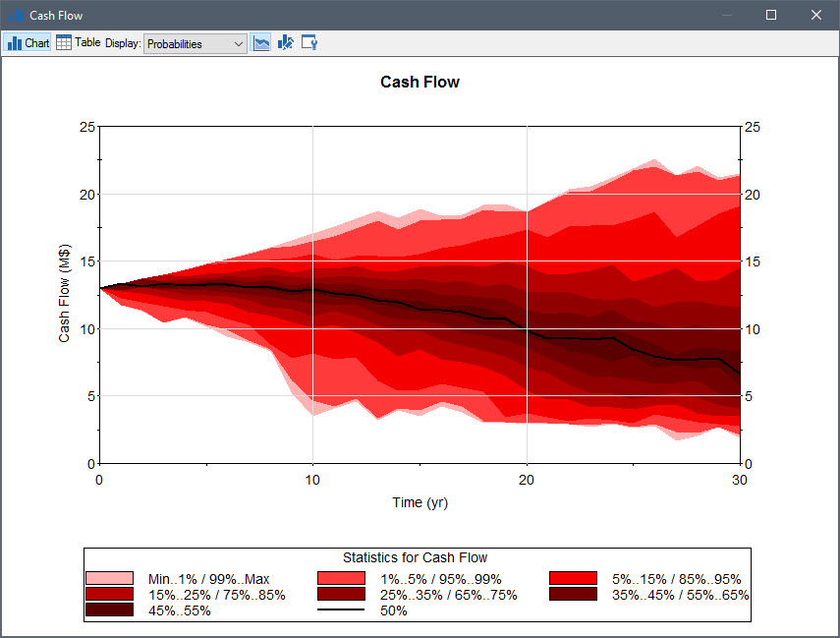
Task: Toggle the probability histories chart icon
Action: [261, 43]
